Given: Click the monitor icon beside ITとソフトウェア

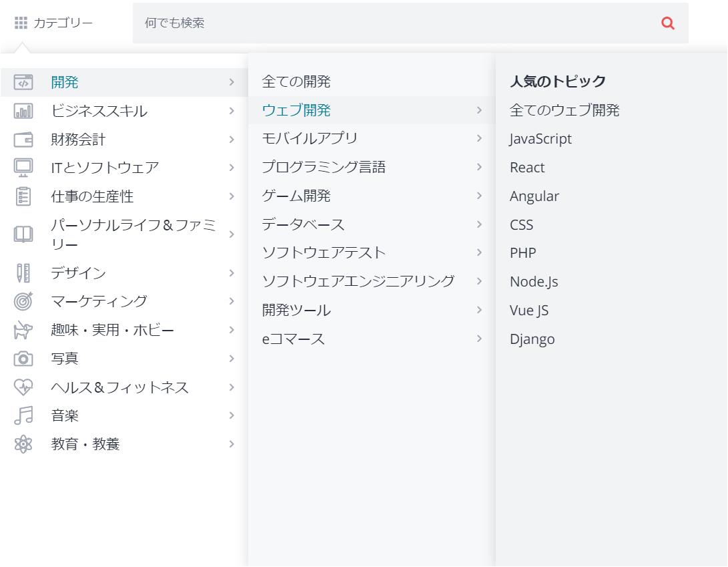Looking at the screenshot, I should [23, 168].
